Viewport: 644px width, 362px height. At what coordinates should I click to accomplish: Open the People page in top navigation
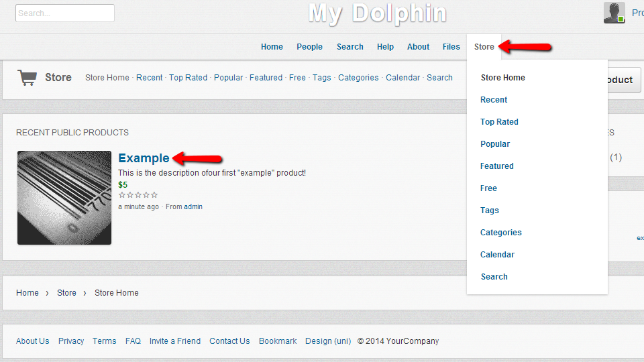point(309,47)
